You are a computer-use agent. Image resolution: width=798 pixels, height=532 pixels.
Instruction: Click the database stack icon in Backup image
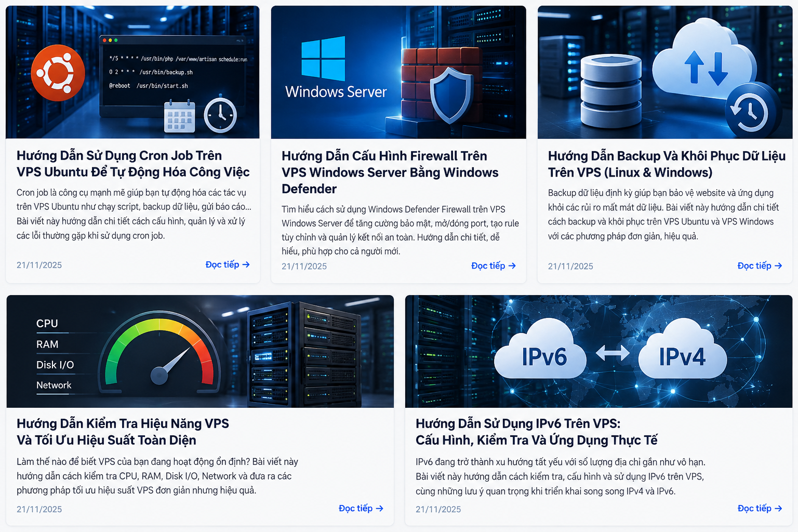point(611,91)
